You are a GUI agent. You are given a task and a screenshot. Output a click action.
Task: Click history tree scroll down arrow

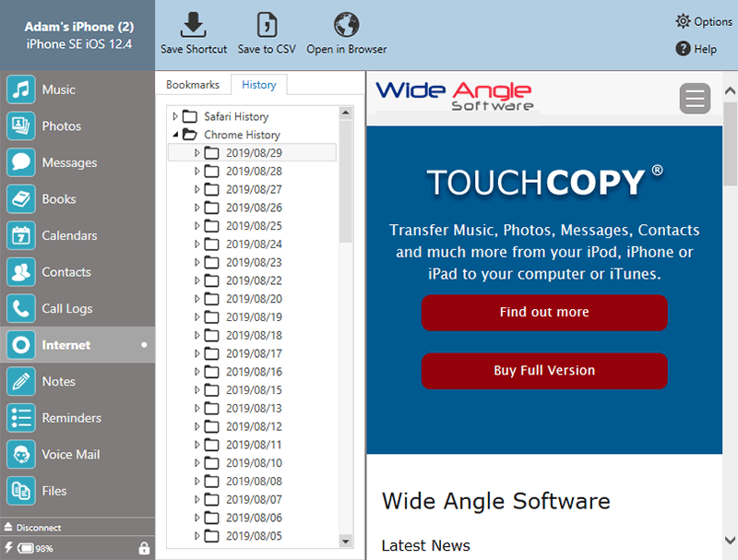(346, 542)
